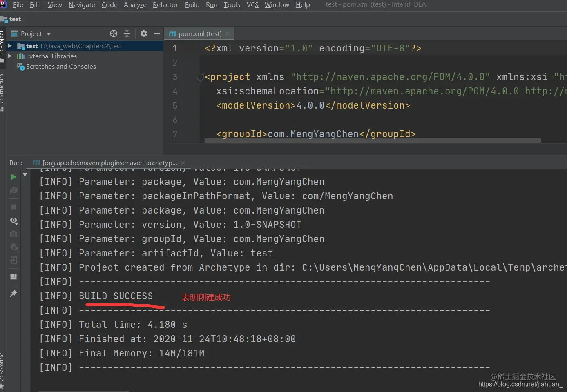Select External Libraries tree item

click(x=51, y=56)
